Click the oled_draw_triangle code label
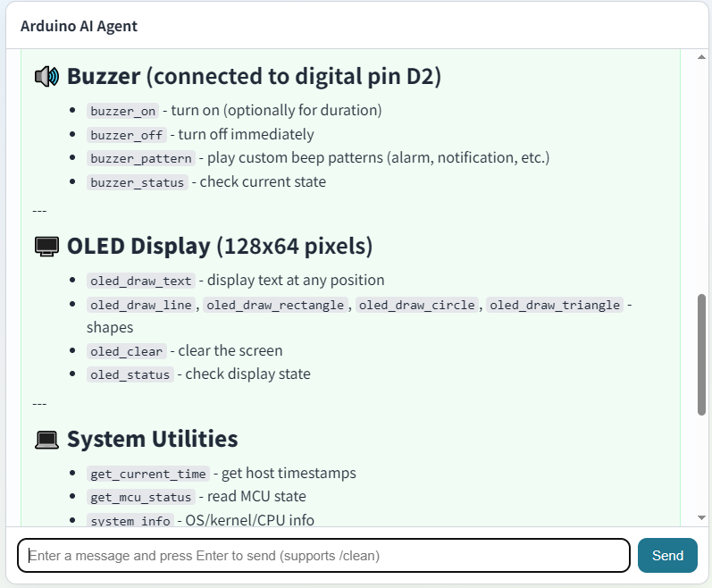 [555, 305]
